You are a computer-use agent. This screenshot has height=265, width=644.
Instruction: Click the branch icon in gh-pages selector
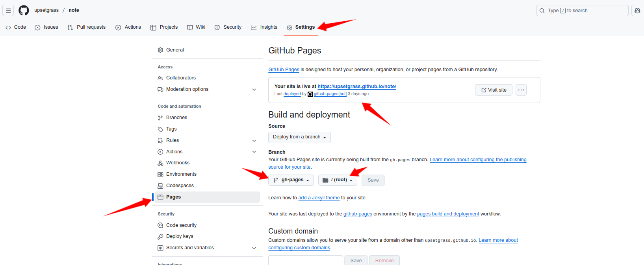pos(276,180)
